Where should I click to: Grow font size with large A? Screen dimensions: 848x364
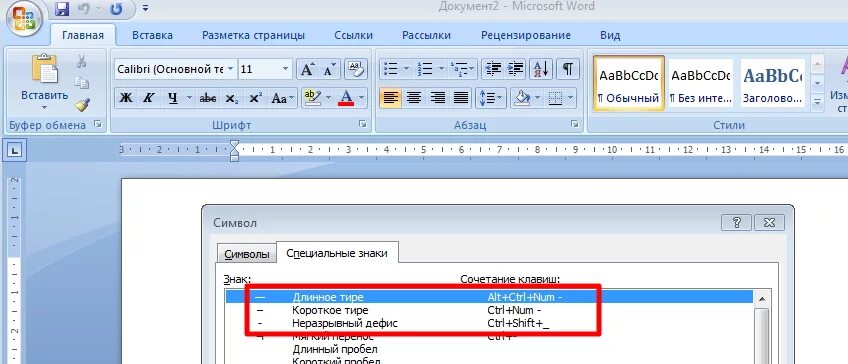[307, 69]
